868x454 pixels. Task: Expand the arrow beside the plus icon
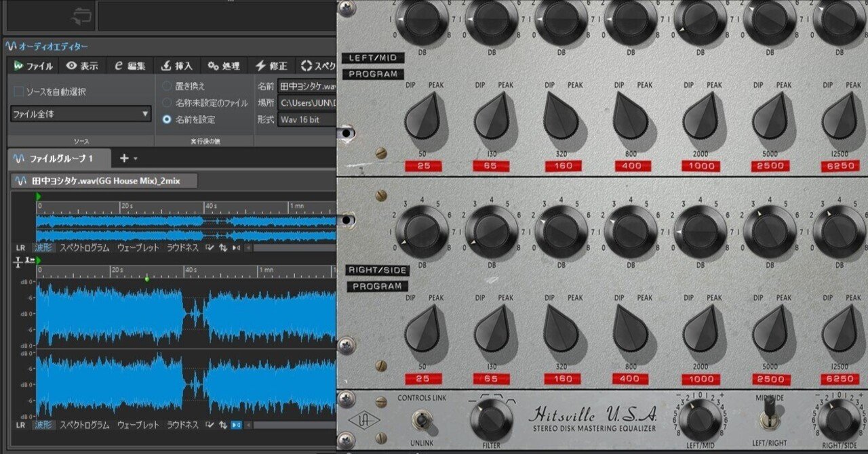coord(136,159)
